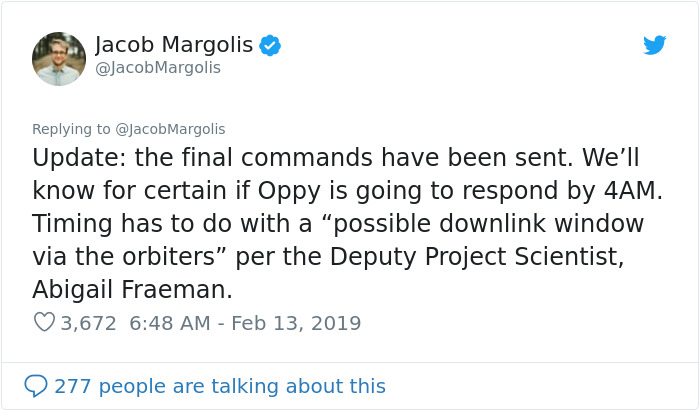Open the @JacobMargolis handle below the name
Screen dimensions: 700x411
(x=158, y=68)
